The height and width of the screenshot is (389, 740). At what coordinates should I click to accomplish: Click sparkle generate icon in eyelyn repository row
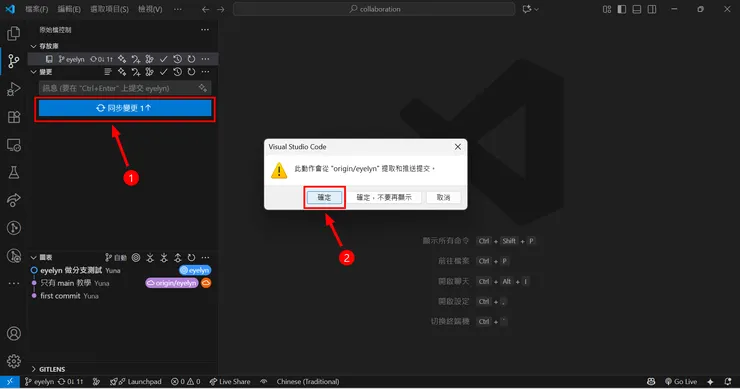[x=122, y=59]
